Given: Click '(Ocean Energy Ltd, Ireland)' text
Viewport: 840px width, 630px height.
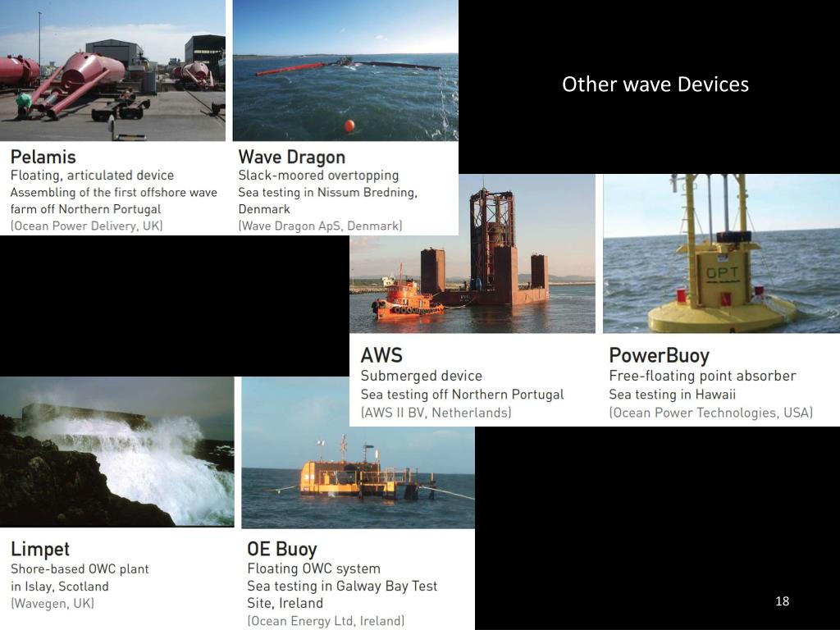Looking at the screenshot, I should 326,622.
